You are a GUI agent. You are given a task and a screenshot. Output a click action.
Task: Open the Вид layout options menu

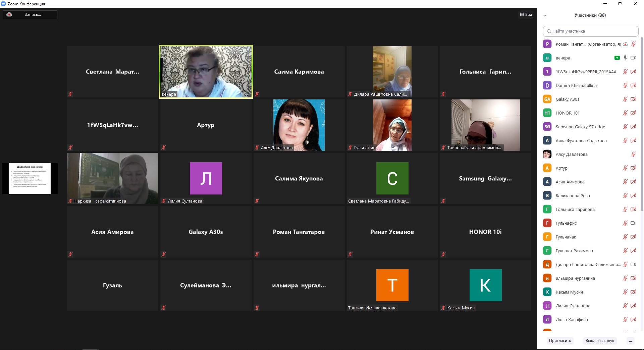coord(526,14)
